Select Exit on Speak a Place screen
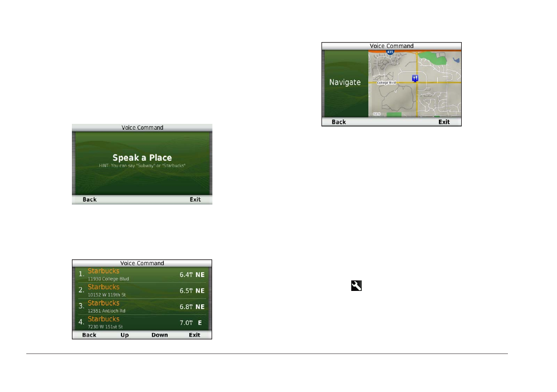The width and height of the screenshot is (557, 392). 195,200
